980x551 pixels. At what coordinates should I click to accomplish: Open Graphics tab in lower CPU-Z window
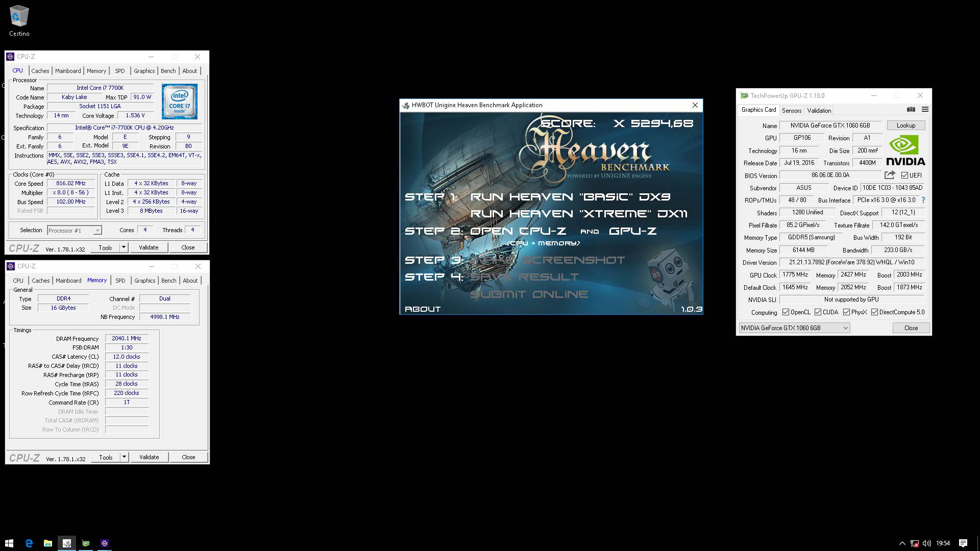pyautogui.click(x=144, y=281)
